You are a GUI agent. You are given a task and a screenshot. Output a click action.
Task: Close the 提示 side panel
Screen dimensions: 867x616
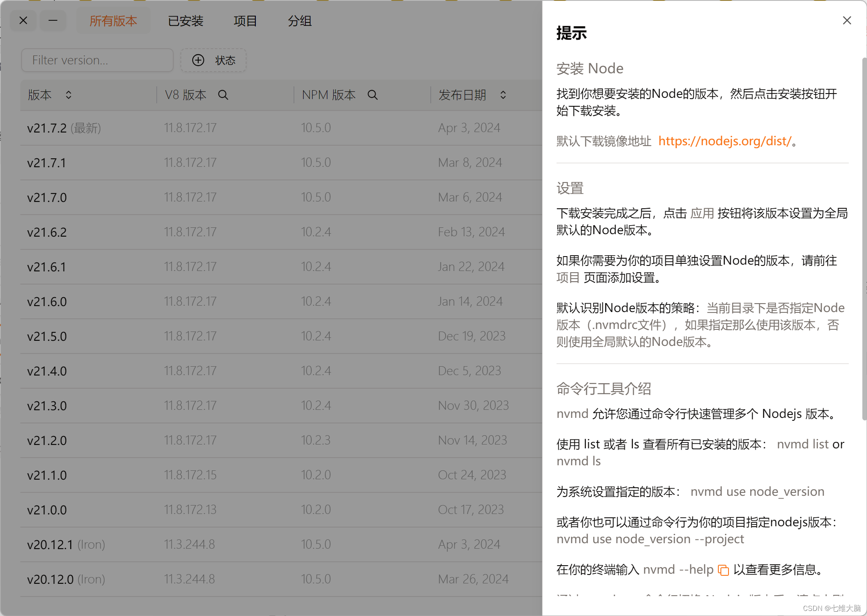tap(847, 20)
